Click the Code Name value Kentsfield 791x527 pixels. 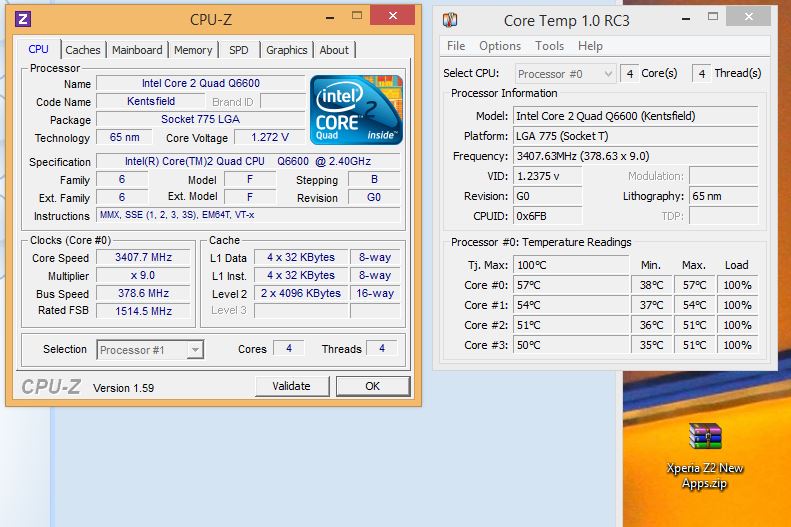[x=151, y=101]
